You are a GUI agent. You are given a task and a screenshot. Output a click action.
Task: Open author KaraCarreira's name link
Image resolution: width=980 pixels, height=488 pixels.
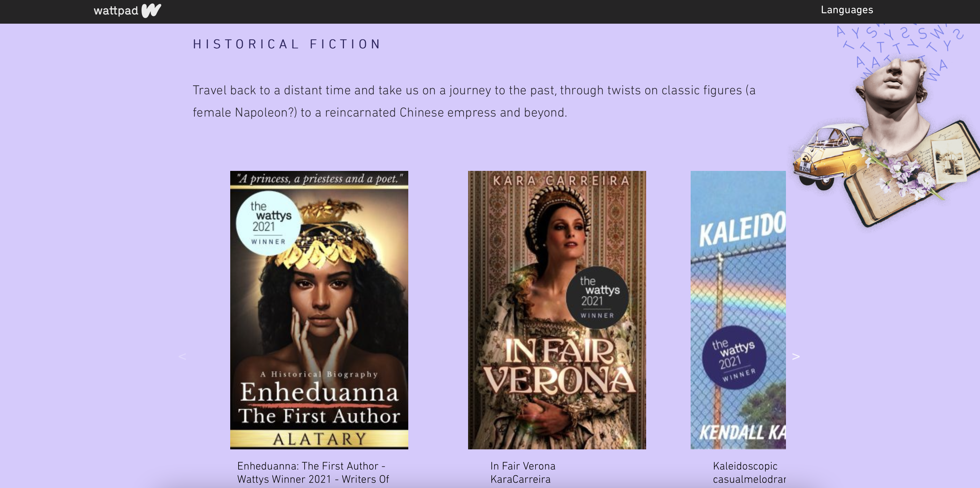tap(520, 479)
